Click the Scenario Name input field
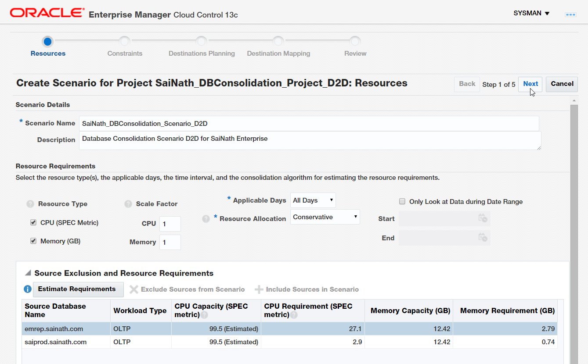The height and width of the screenshot is (364, 588). click(x=309, y=124)
